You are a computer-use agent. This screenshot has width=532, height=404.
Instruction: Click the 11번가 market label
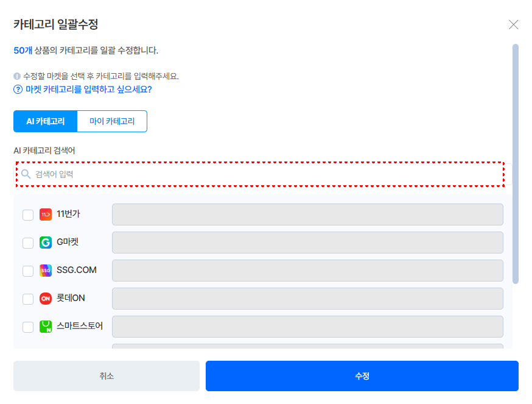pos(68,214)
